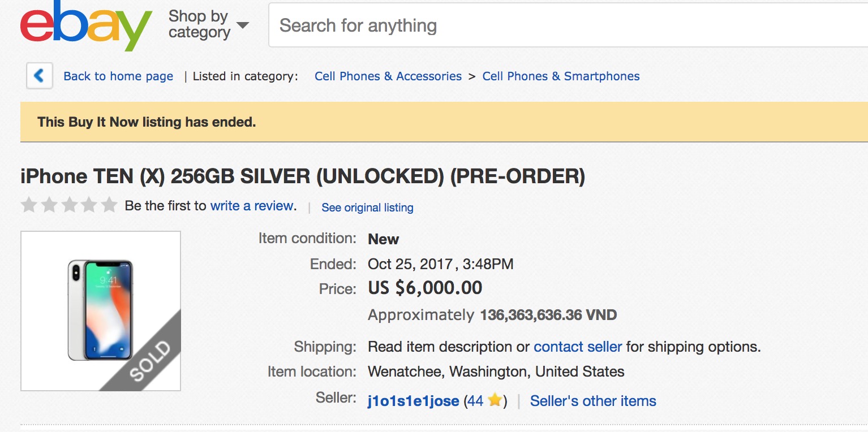
Task: Click the second gray rating star
Action: click(49, 205)
